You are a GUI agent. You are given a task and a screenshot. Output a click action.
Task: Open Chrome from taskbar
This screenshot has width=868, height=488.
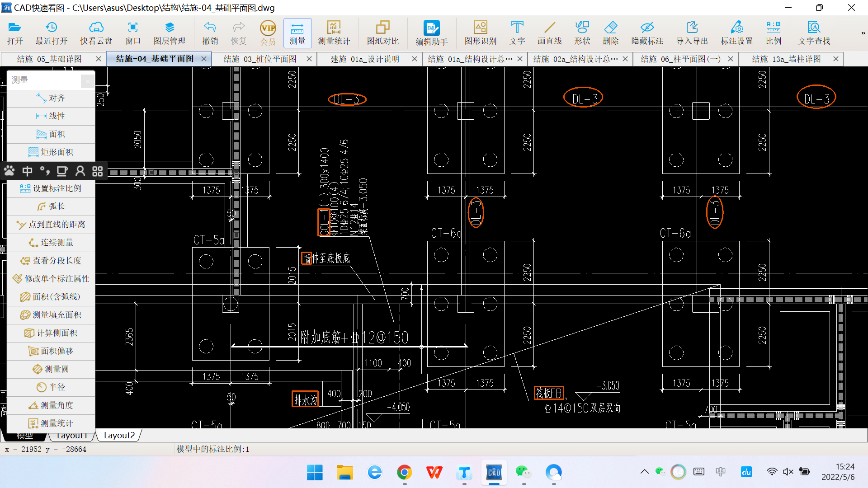[x=405, y=473]
